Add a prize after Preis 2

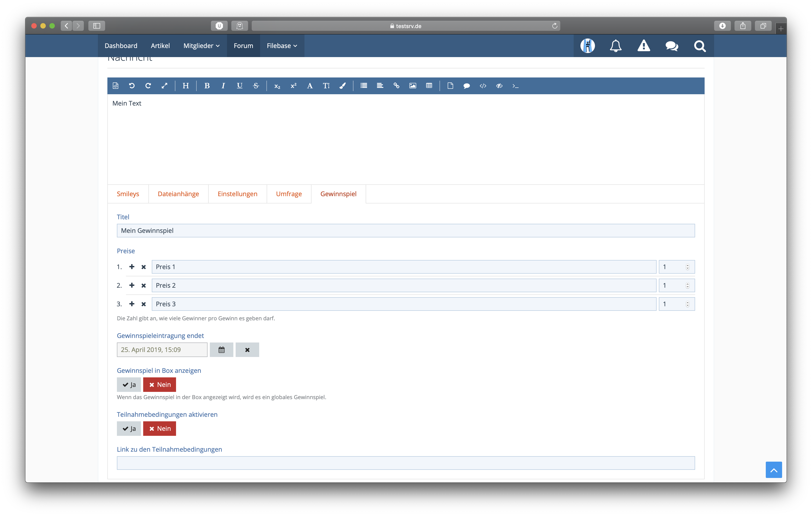[131, 285]
